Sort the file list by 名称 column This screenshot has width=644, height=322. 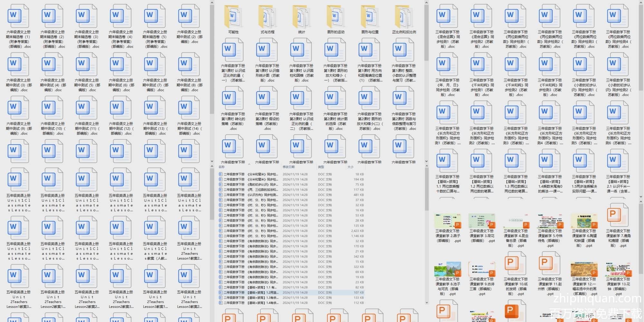tap(222, 167)
